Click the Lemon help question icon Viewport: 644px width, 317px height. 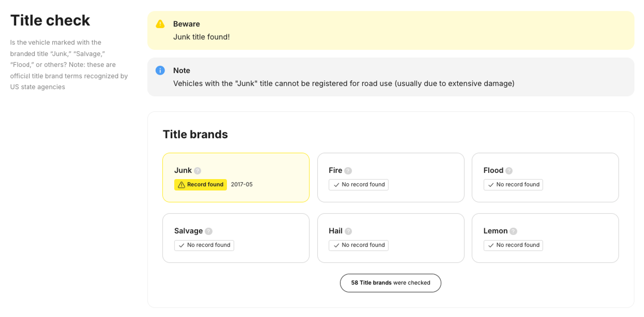[x=513, y=231]
